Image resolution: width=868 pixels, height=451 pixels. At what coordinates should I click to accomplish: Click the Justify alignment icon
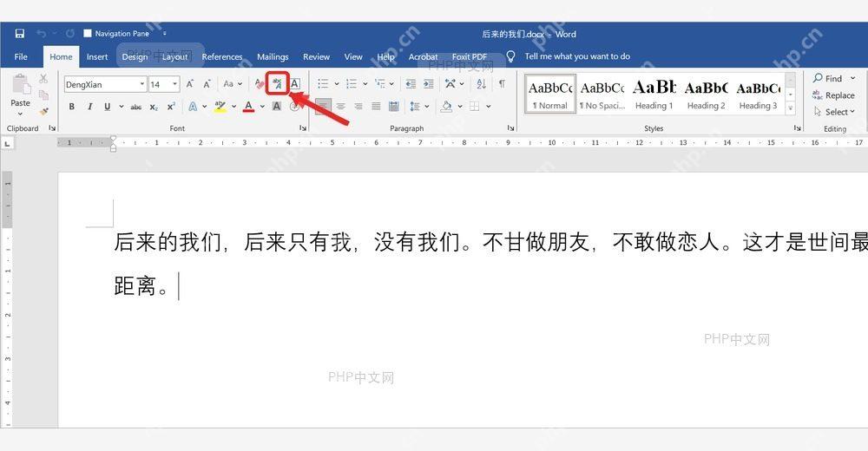[376, 107]
